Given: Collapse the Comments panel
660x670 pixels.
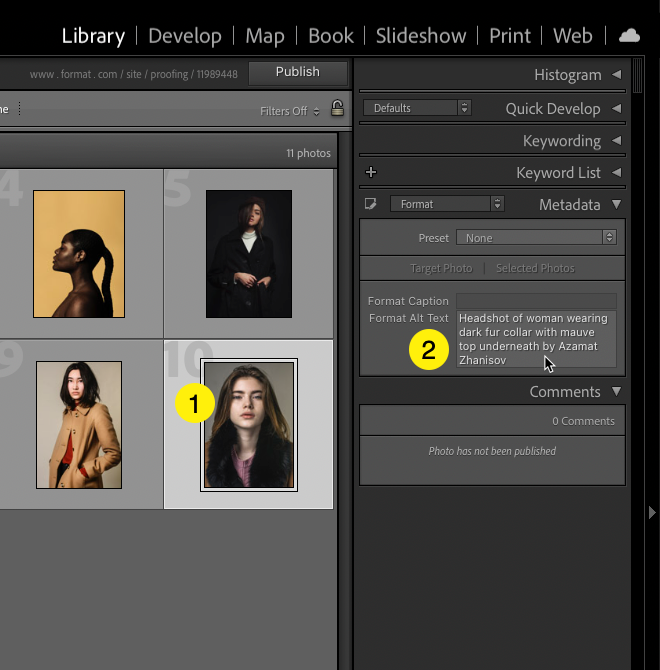Looking at the screenshot, I should [616, 392].
